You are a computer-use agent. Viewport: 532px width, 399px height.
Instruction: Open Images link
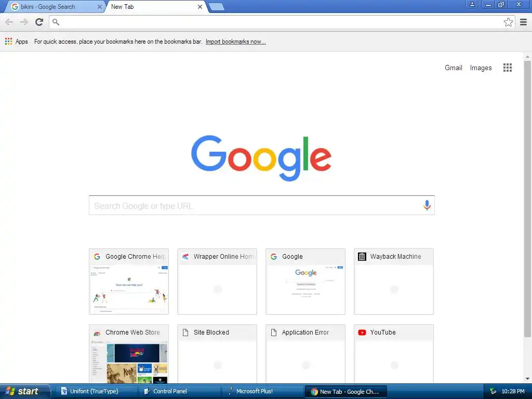pos(481,68)
